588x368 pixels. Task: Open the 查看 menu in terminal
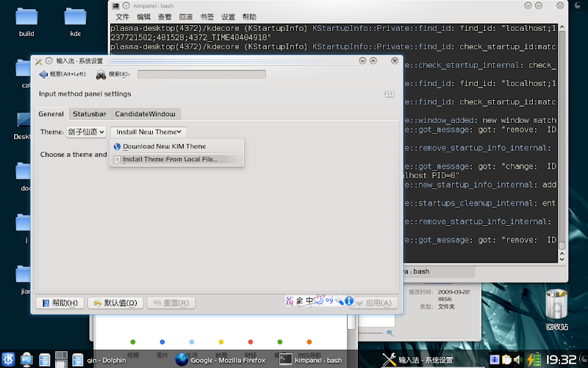coord(165,17)
